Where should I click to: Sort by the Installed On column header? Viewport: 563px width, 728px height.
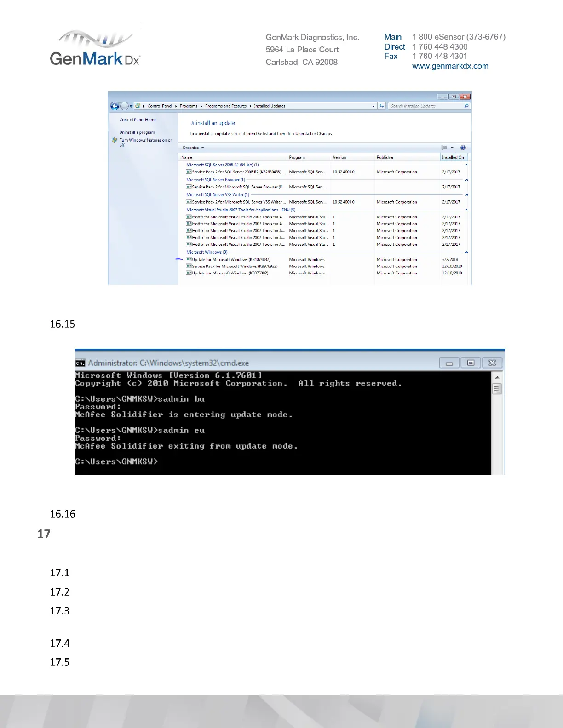pyautogui.click(x=454, y=157)
